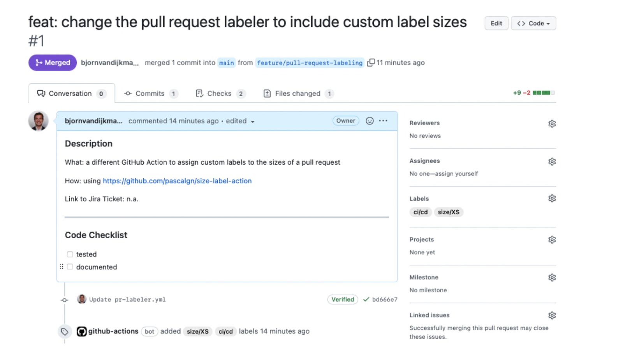This screenshot has height=364, width=623.
Task: Expand the Code dropdown button
Action: coord(533,23)
